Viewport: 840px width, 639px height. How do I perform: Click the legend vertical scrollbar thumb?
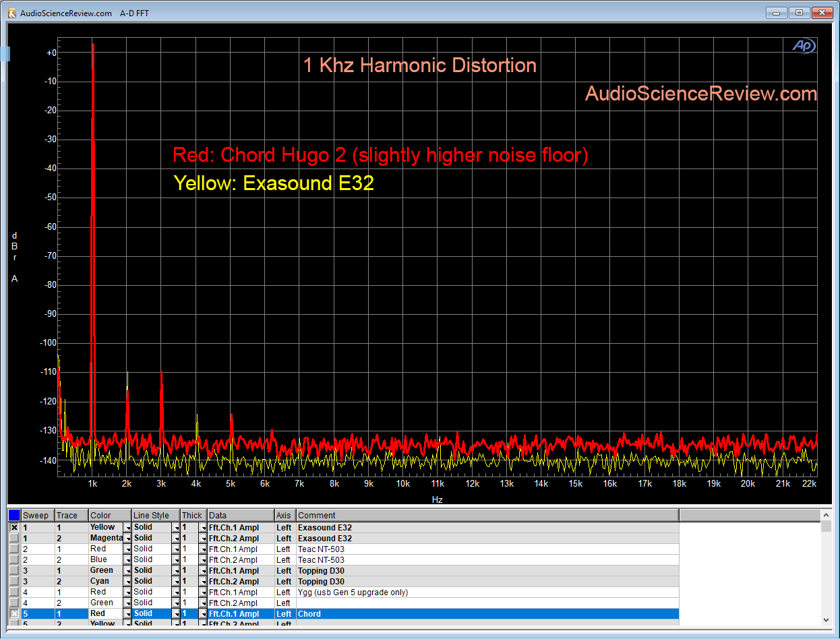click(826, 526)
